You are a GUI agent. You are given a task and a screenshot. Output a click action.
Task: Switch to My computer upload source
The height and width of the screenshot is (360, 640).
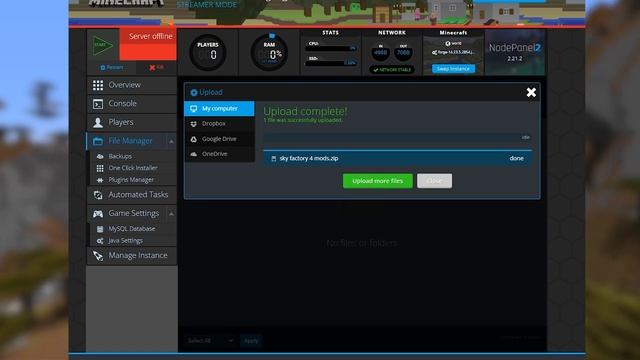tap(219, 109)
